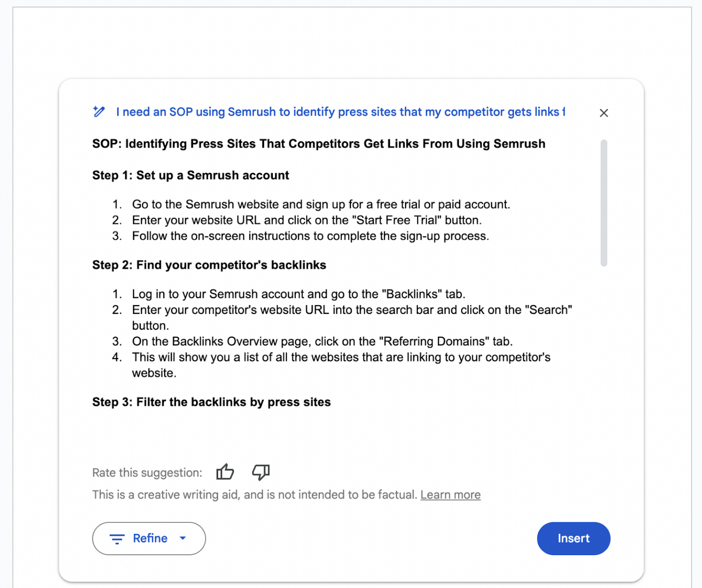Viewport: 702px width, 588px height.
Task: Insert the generated SOP into the document
Action: click(x=574, y=539)
